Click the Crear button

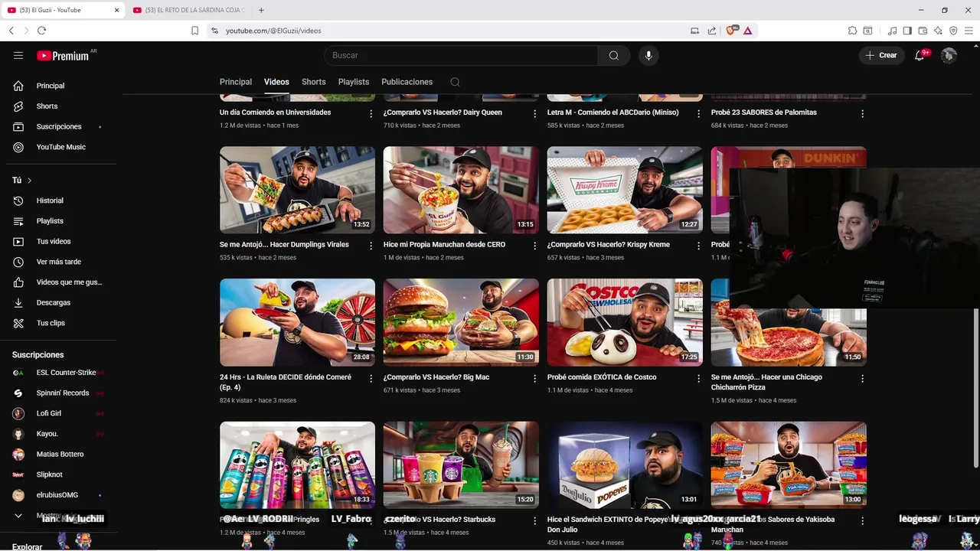pyautogui.click(x=881, y=55)
